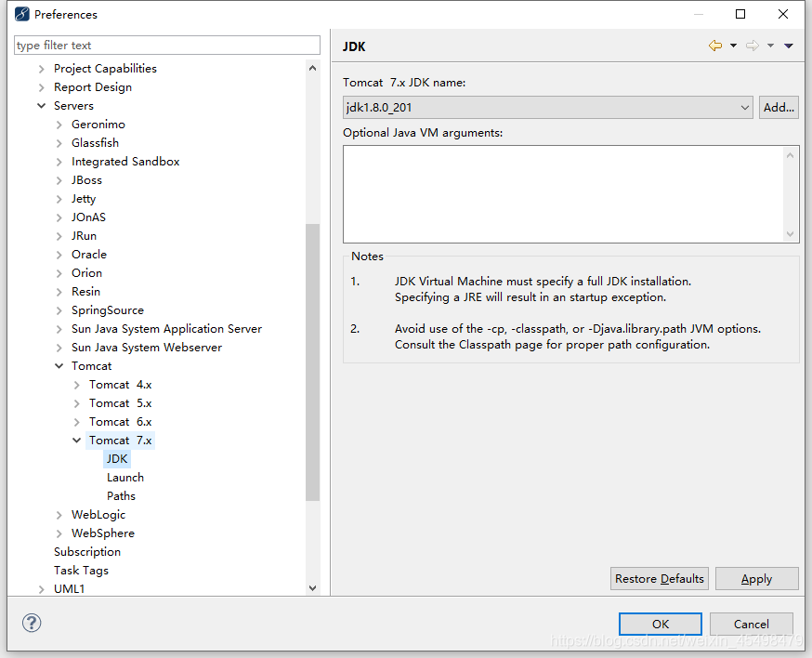The width and height of the screenshot is (812, 658).
Task: Expand the WebSphere node
Action: tap(59, 533)
